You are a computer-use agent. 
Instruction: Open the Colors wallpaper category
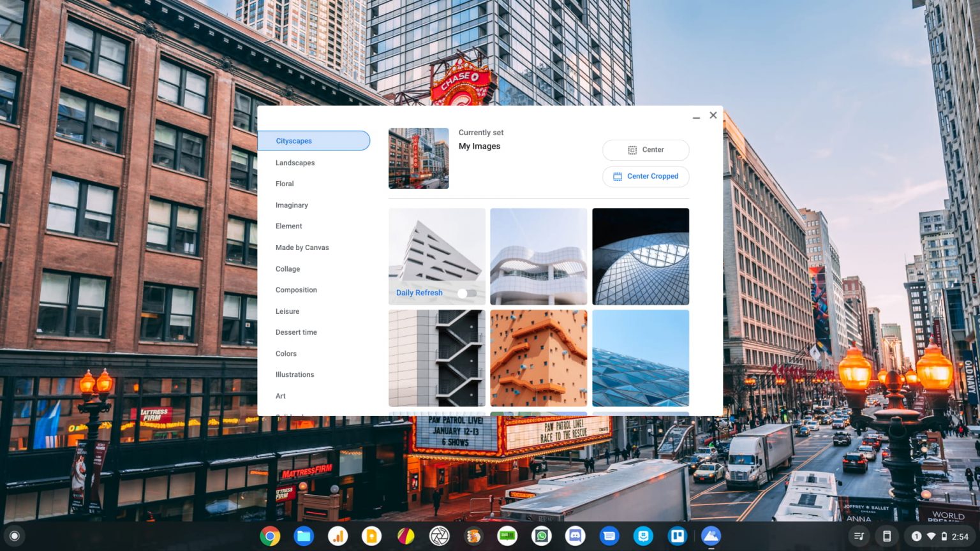[286, 353]
